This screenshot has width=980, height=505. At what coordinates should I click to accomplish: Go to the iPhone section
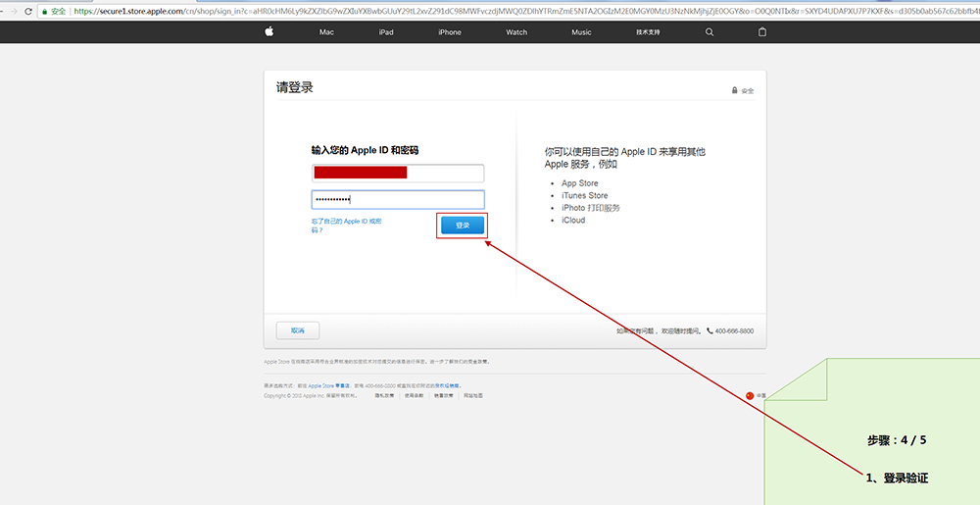pos(450,32)
